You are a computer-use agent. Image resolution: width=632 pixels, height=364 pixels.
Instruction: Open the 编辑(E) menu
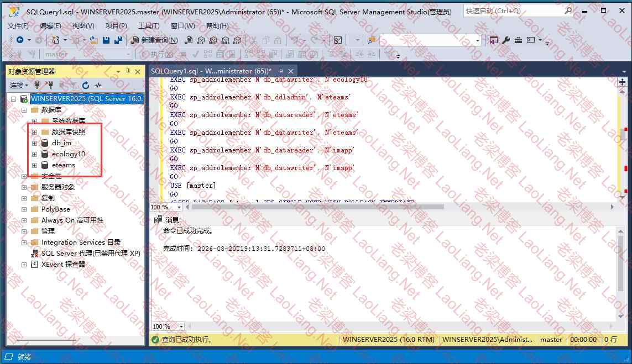click(50, 26)
